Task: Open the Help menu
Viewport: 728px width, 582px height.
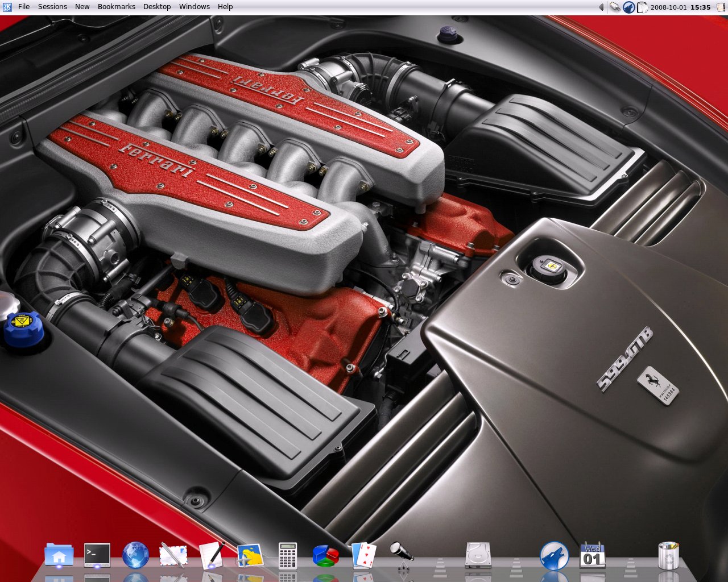Action: point(225,7)
